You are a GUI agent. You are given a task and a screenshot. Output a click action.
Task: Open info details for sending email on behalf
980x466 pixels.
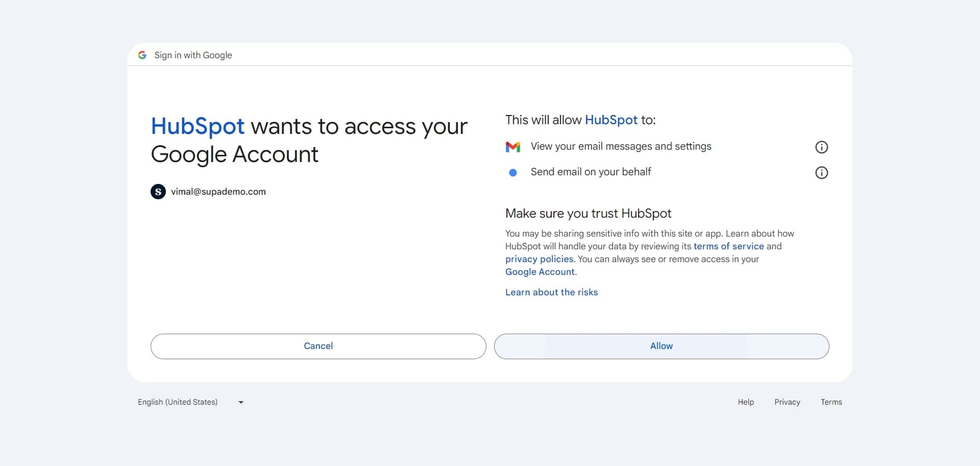click(x=821, y=173)
